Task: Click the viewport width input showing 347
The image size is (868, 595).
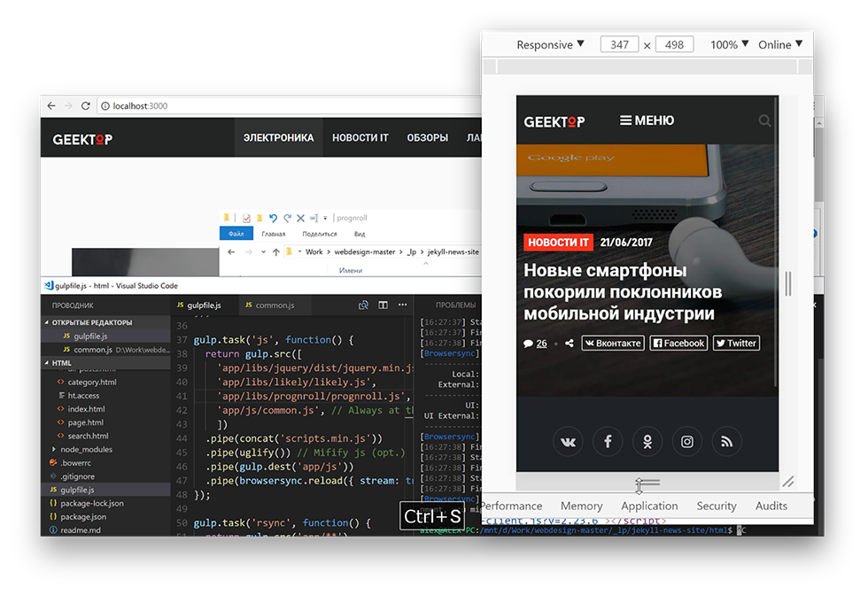Action: point(618,43)
